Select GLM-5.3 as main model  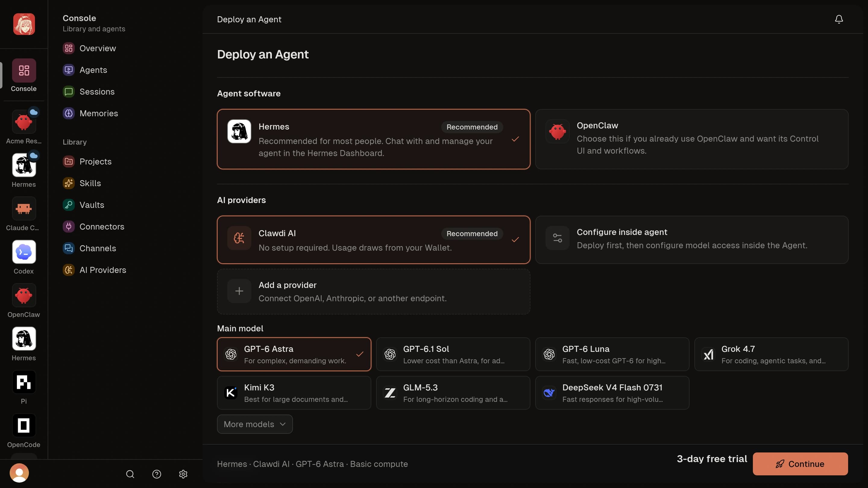(453, 393)
